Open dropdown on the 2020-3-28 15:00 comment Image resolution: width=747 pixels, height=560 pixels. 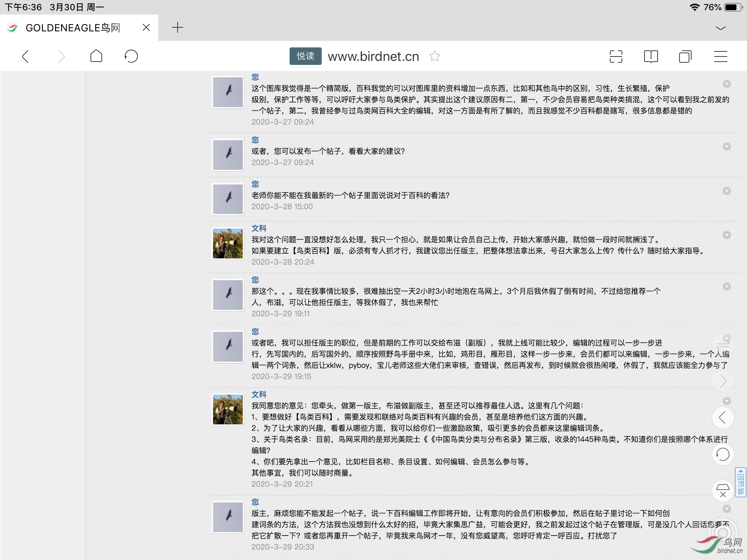coord(727,191)
